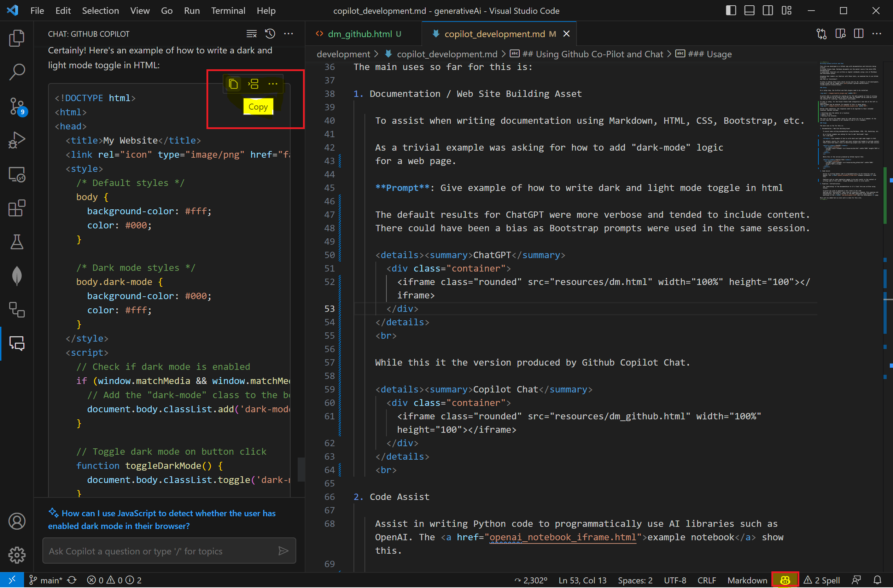893x588 pixels.
Task: Open remote window indicator in status bar
Action: [x=12, y=581]
